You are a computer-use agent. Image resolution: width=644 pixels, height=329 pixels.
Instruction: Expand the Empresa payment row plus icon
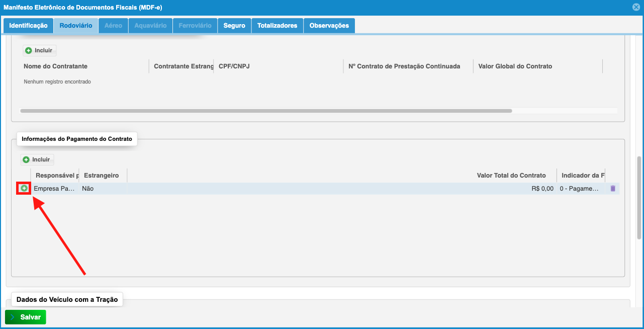pyautogui.click(x=24, y=188)
